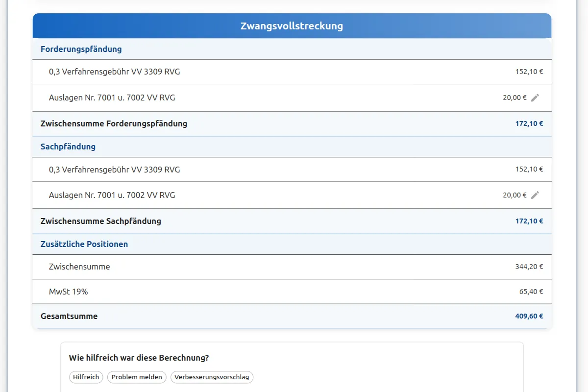
Task: Click the Zwischensumme Sachpfändung amount 172,10 €
Action: tap(529, 221)
